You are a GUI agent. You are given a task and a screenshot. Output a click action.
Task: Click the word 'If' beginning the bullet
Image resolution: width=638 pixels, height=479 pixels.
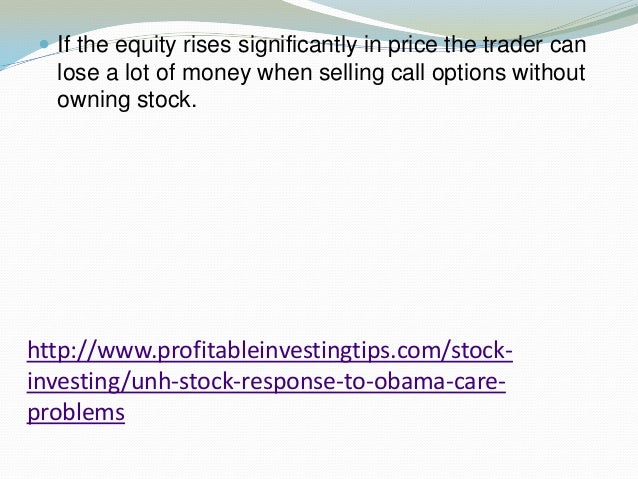pyautogui.click(x=63, y=44)
